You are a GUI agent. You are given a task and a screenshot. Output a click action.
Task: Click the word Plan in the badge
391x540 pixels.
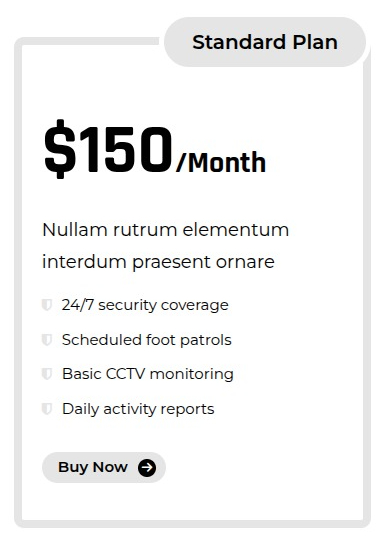(x=315, y=42)
